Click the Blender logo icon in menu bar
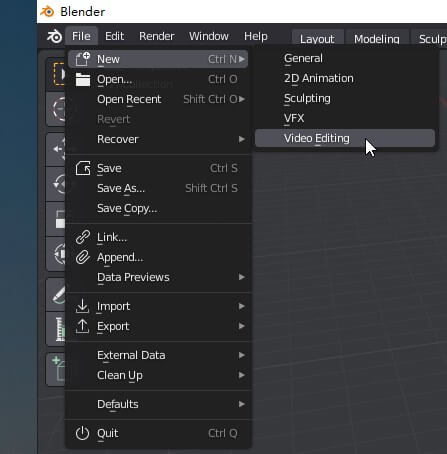The height and width of the screenshot is (454, 447). [x=54, y=36]
